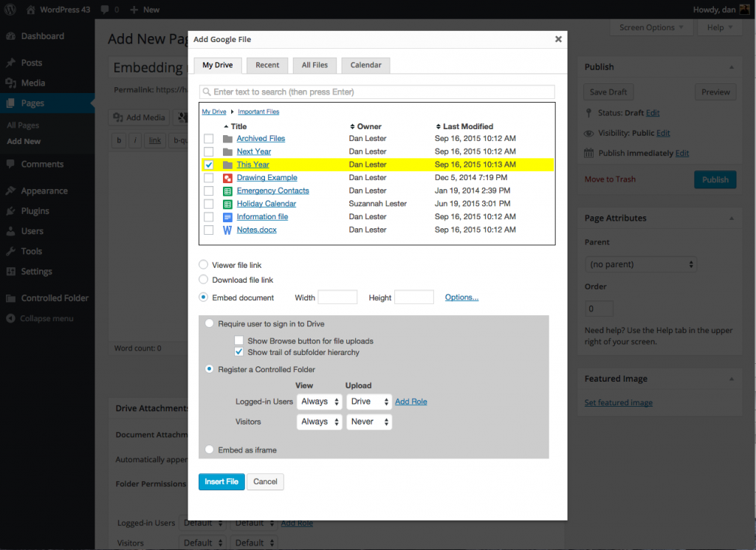
Task: Click Add Role link in dialog
Action: [411, 402]
